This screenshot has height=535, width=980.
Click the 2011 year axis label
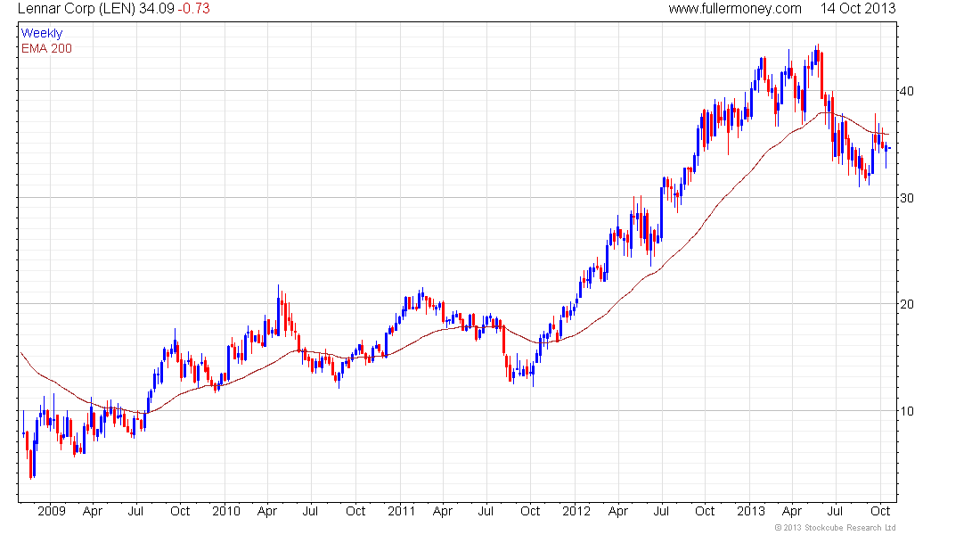coord(401,511)
